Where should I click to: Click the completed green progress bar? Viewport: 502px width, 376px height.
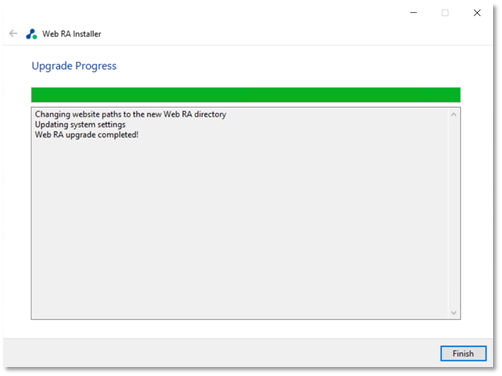[x=246, y=95]
